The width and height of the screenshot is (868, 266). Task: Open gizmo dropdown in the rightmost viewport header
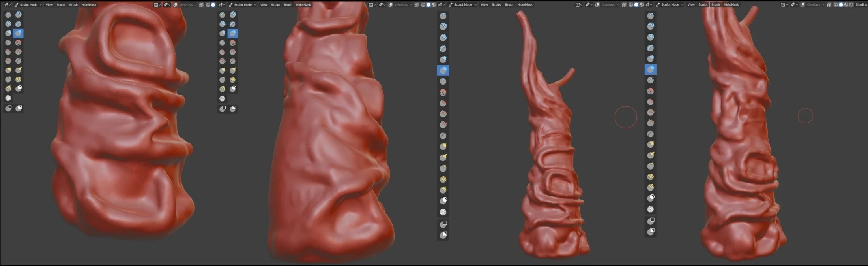[794, 5]
